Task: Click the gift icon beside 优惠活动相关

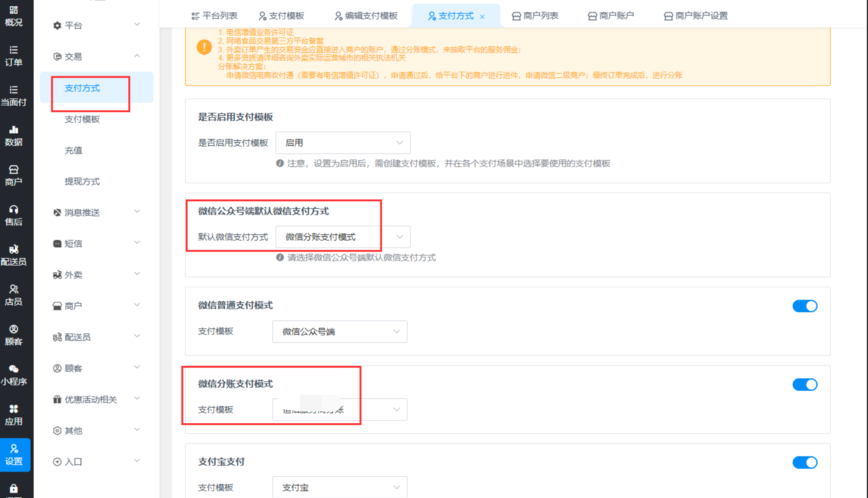Action: tap(57, 400)
